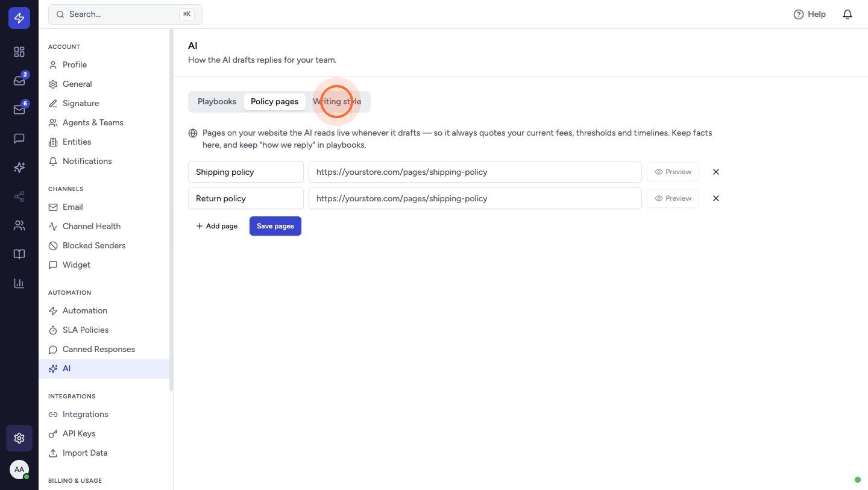Screen dimensions: 868x490
Task: Click the Save pages button
Action: [x=275, y=226]
